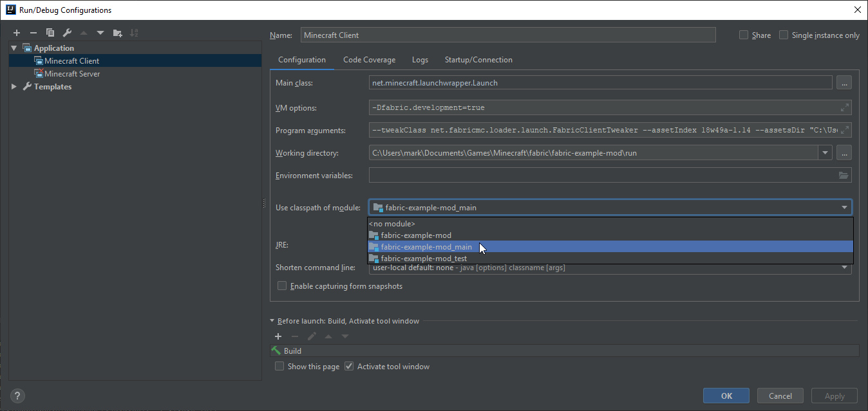
Task: Select Minecraft Client configuration
Action: pyautogui.click(x=135, y=60)
